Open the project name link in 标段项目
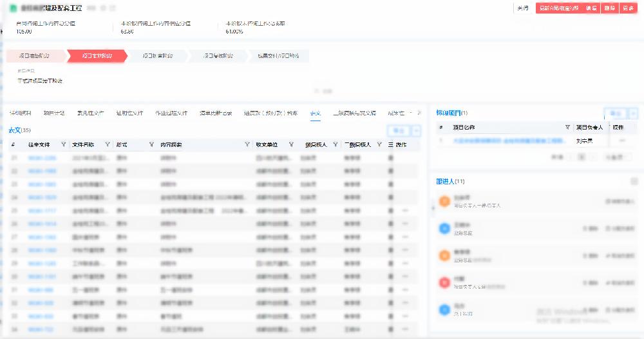This screenshot has width=644, height=339. pyautogui.click(x=509, y=140)
